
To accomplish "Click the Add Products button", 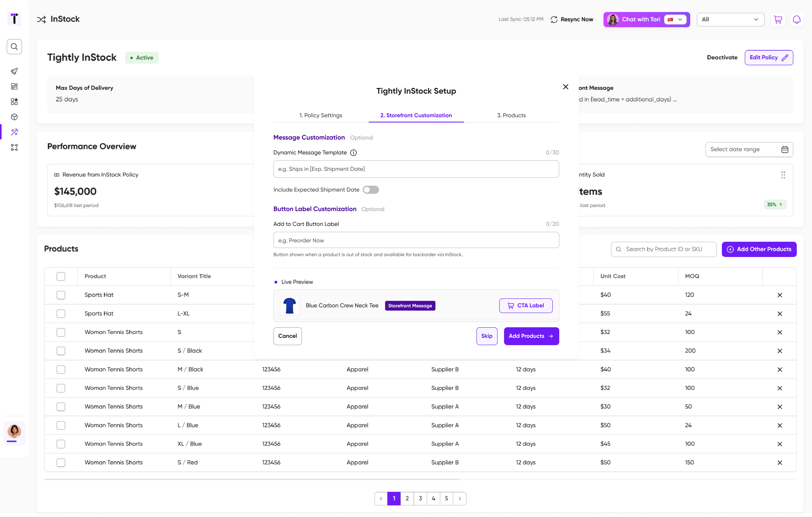I will pos(531,336).
